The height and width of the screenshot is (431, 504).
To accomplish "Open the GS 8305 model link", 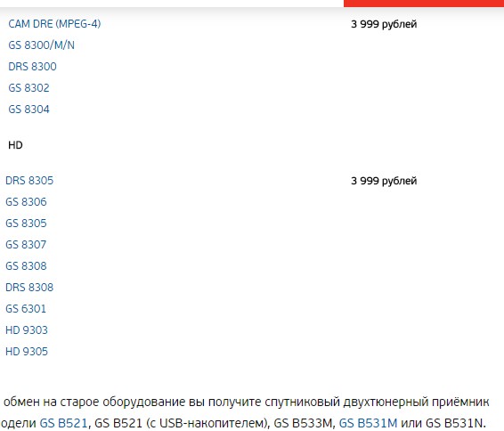I will [26, 223].
